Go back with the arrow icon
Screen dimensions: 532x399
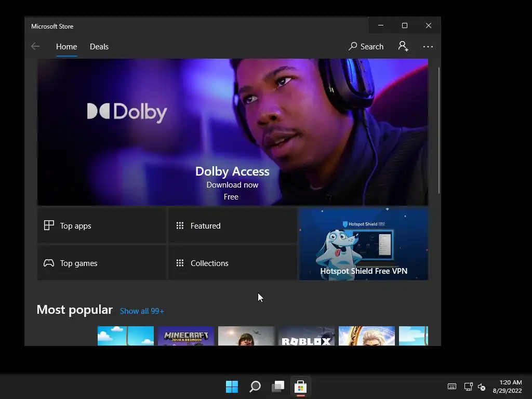35,46
